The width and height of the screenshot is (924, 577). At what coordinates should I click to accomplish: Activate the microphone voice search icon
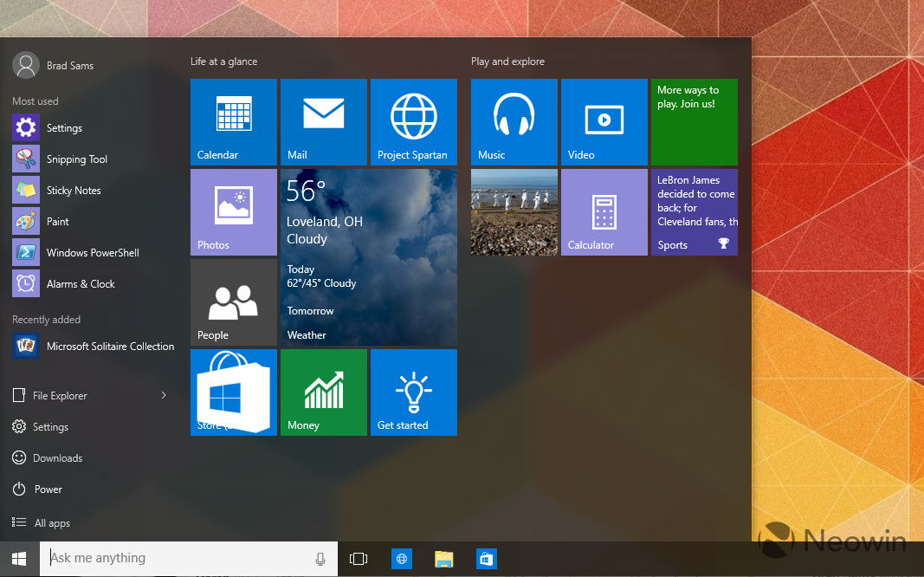tap(320, 559)
